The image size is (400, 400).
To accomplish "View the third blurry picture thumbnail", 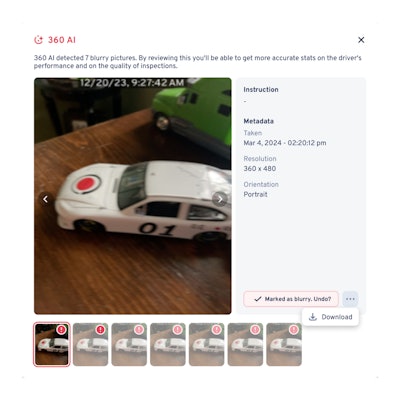I will (x=129, y=344).
